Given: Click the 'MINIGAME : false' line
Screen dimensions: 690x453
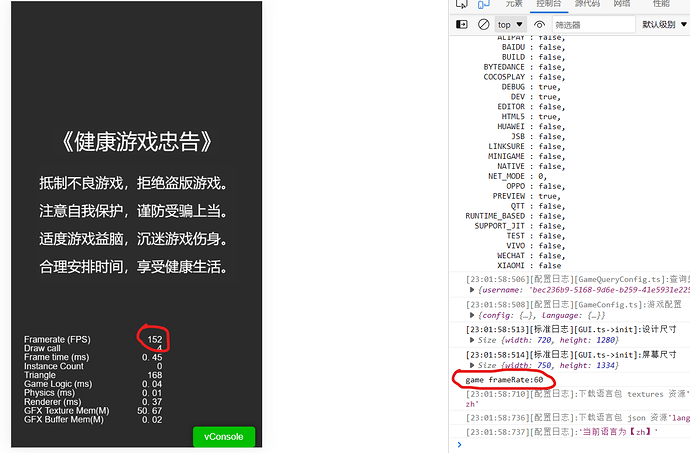Looking at the screenshot, I should click(527, 156).
